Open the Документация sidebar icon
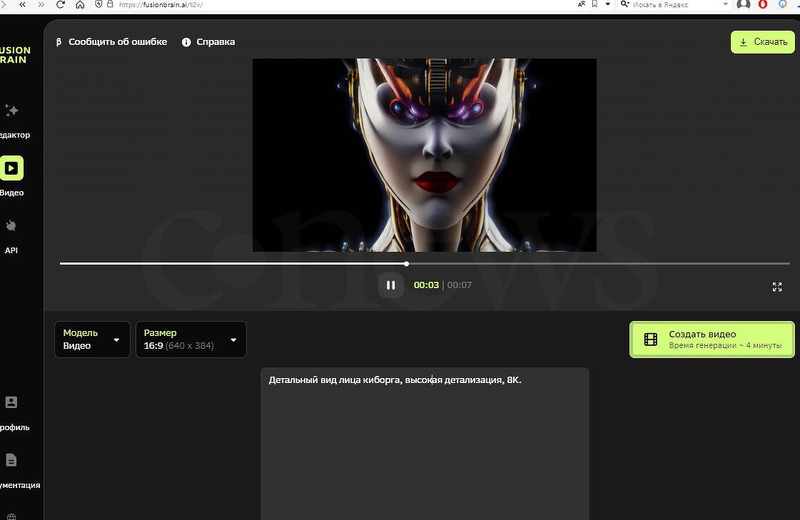 tap(12, 461)
